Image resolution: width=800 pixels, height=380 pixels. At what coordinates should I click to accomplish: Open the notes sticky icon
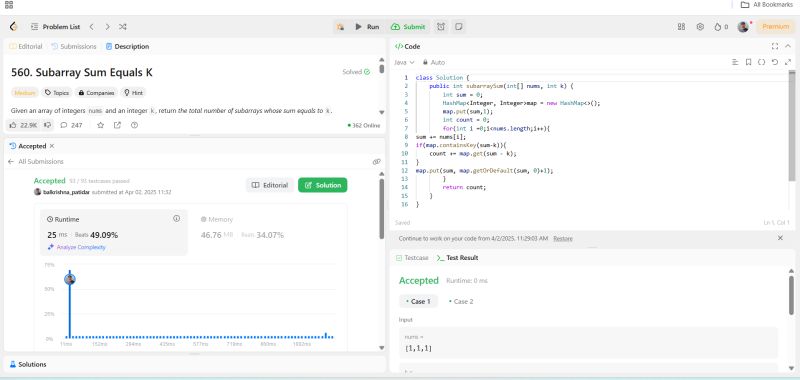459,27
